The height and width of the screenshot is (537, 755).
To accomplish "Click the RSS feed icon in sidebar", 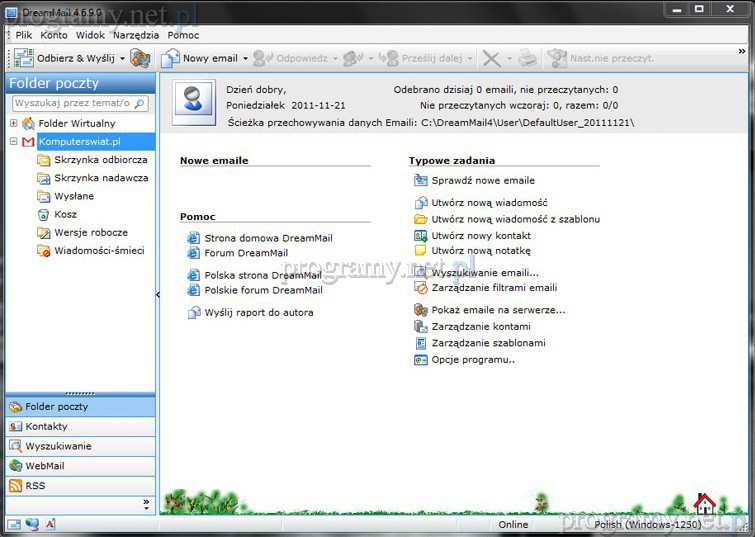I will [15, 486].
